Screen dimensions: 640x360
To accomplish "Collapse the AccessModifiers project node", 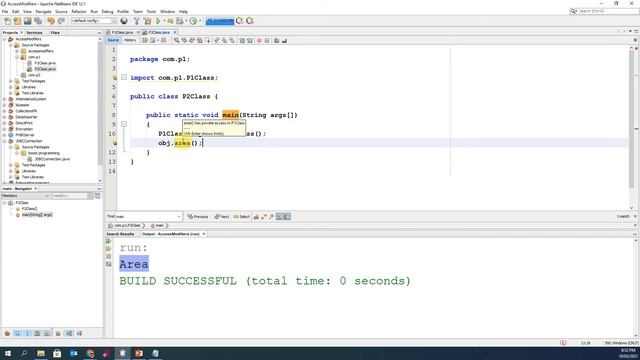I will click(4, 39).
